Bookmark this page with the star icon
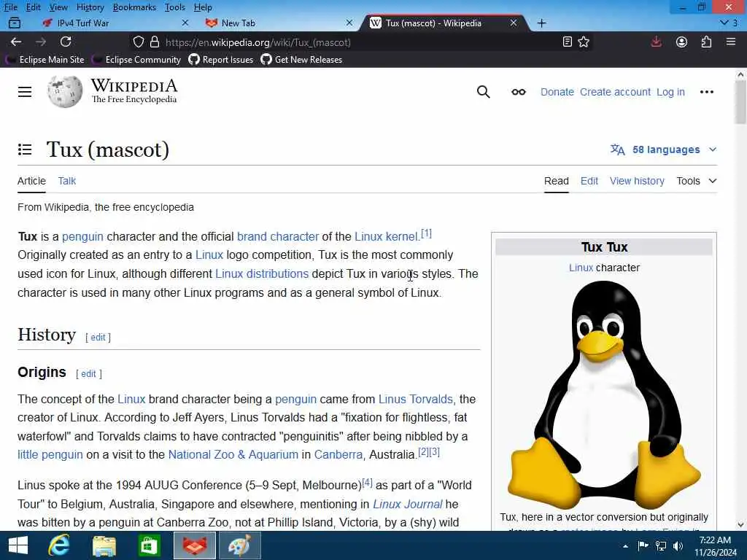 (584, 42)
